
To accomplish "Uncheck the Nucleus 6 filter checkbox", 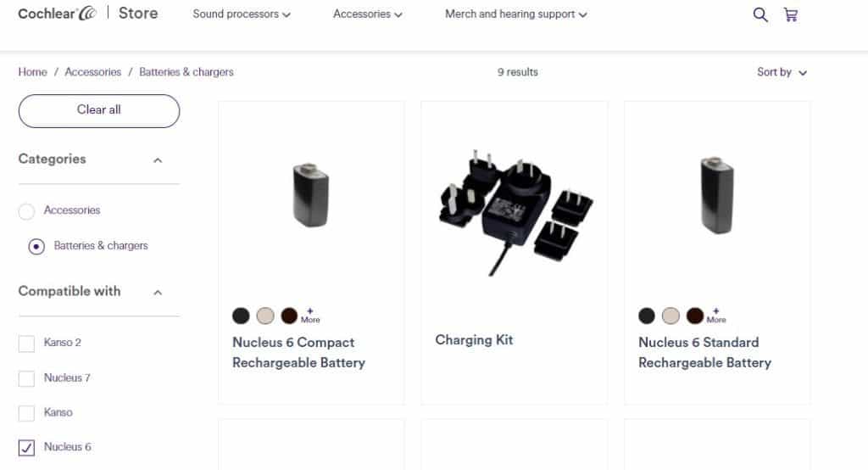I will coord(26,447).
